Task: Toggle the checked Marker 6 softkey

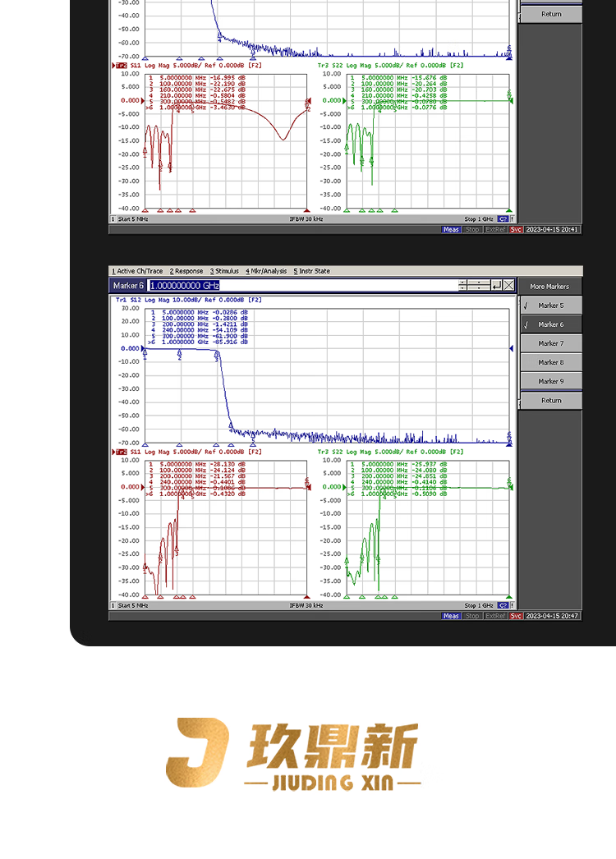Action: point(550,324)
